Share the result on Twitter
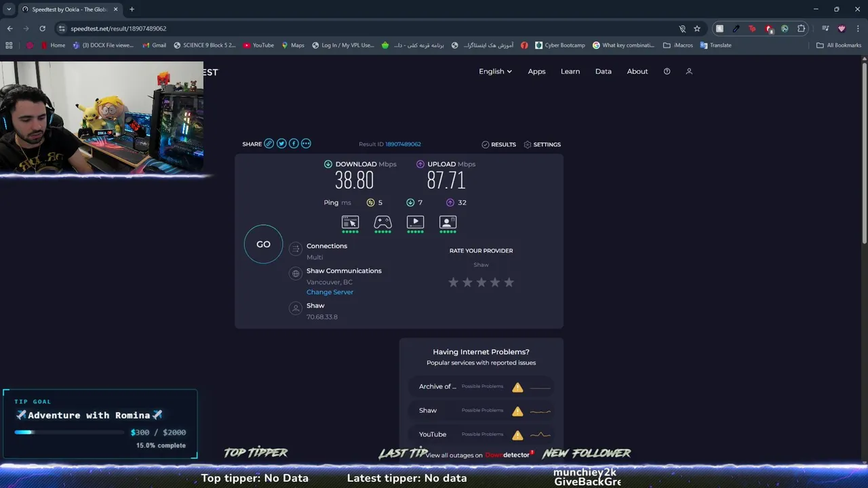868x488 pixels. (281, 144)
